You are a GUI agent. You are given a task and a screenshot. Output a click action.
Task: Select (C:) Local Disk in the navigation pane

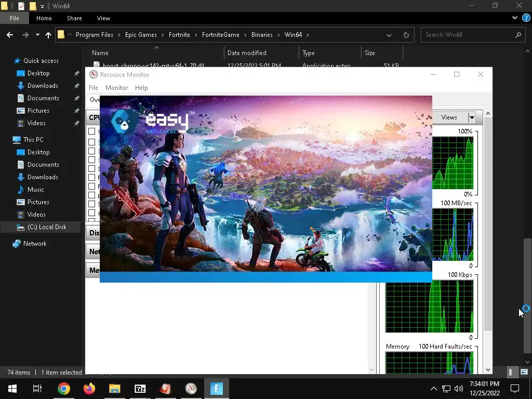click(46, 227)
